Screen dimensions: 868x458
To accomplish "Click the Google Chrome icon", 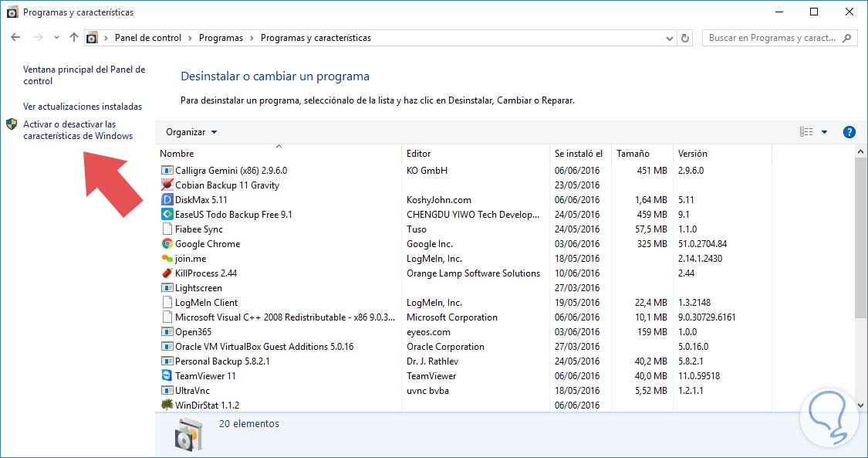I will point(167,244).
